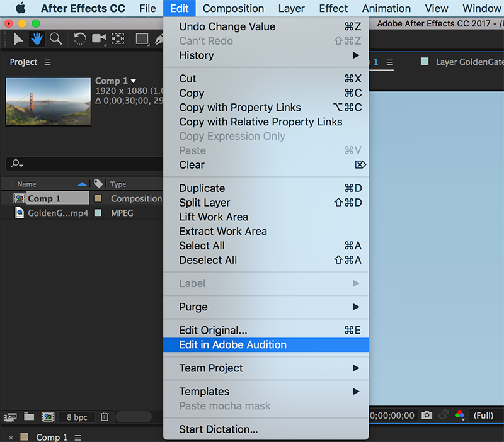
Task: Create a new folder in Project panel
Action: click(x=29, y=417)
